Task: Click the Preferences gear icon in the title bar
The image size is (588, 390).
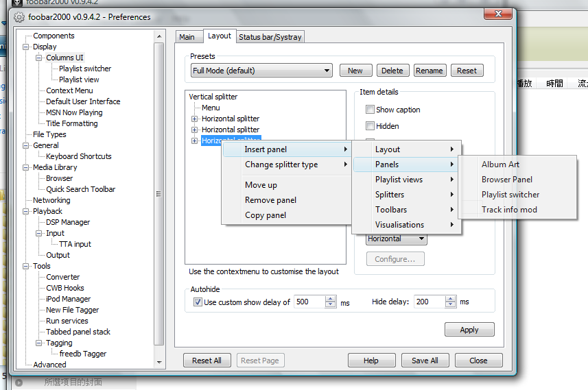Action: (x=19, y=17)
